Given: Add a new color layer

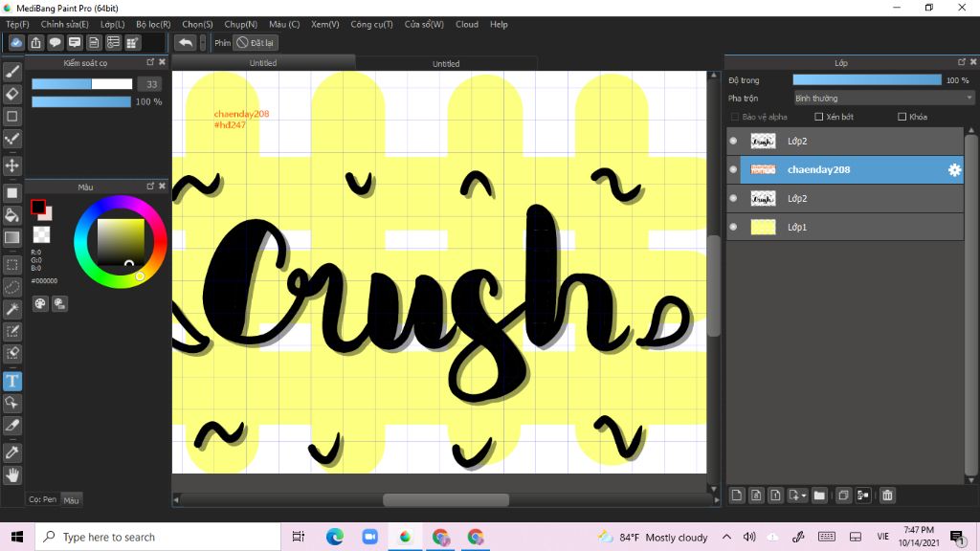Looking at the screenshot, I should (737, 496).
